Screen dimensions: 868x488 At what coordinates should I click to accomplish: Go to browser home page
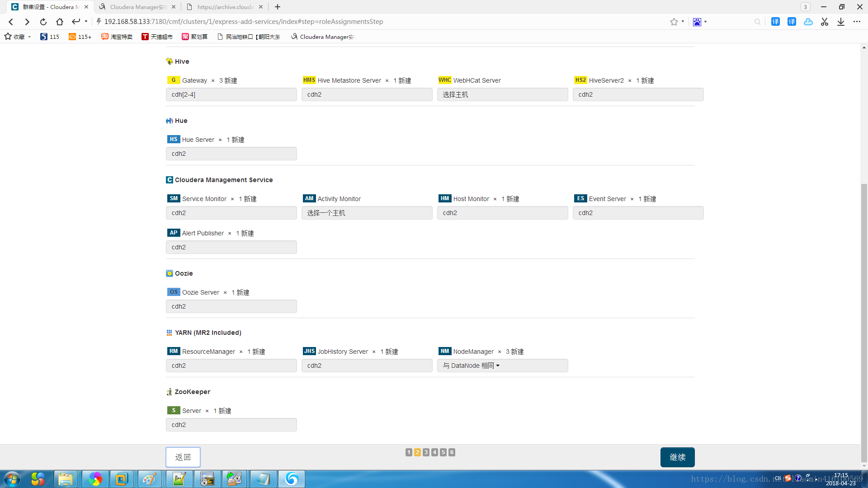(x=59, y=22)
